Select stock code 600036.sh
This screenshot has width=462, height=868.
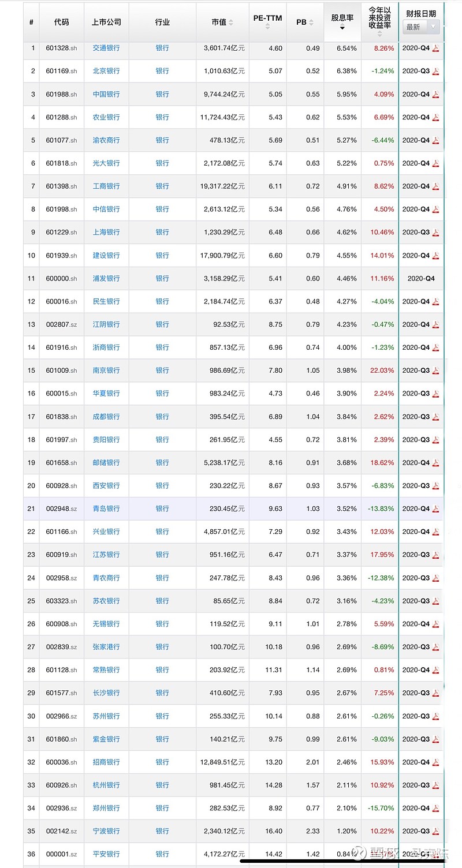coord(61,762)
